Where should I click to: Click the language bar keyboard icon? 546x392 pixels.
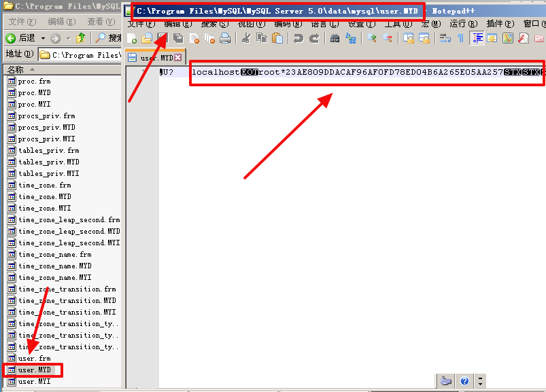446,381
